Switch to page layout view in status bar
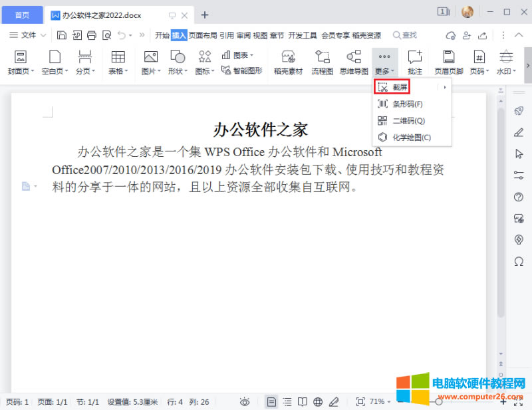This screenshot has width=532, height=410. click(271, 401)
